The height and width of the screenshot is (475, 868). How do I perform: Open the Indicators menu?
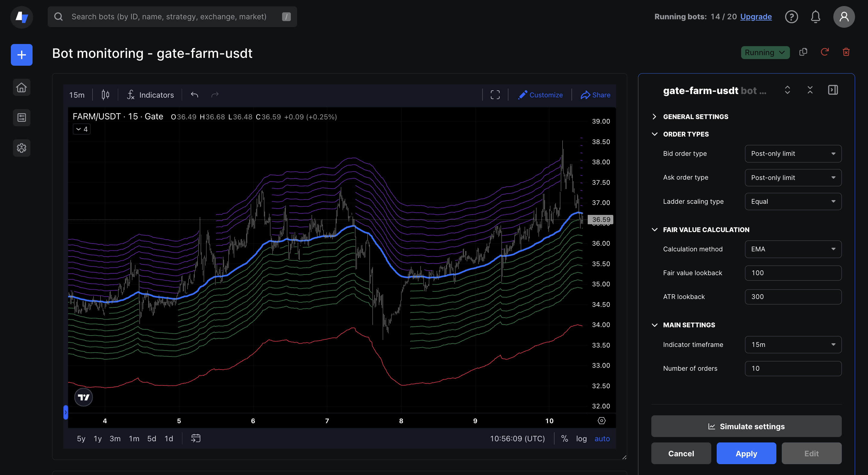point(151,95)
